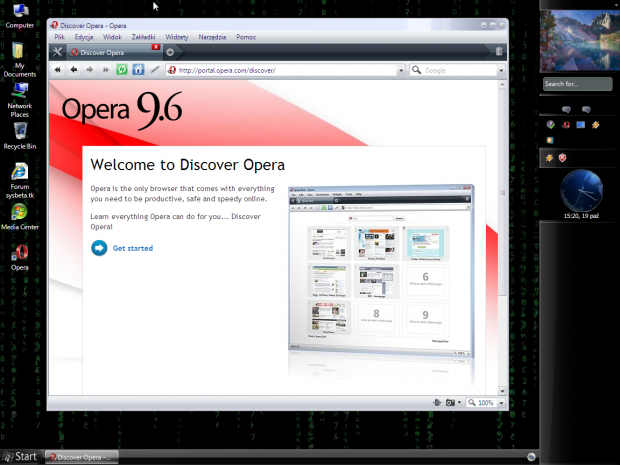The height and width of the screenshot is (465, 620).
Task: Click the Rewind navigation button
Action: pyautogui.click(x=58, y=70)
